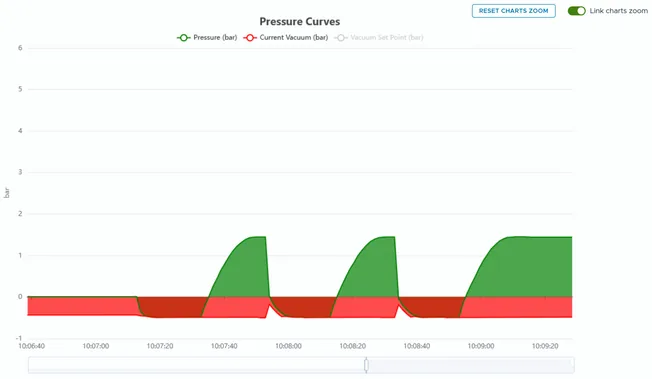Click the 10:08:00 time axis label

pyautogui.click(x=289, y=346)
